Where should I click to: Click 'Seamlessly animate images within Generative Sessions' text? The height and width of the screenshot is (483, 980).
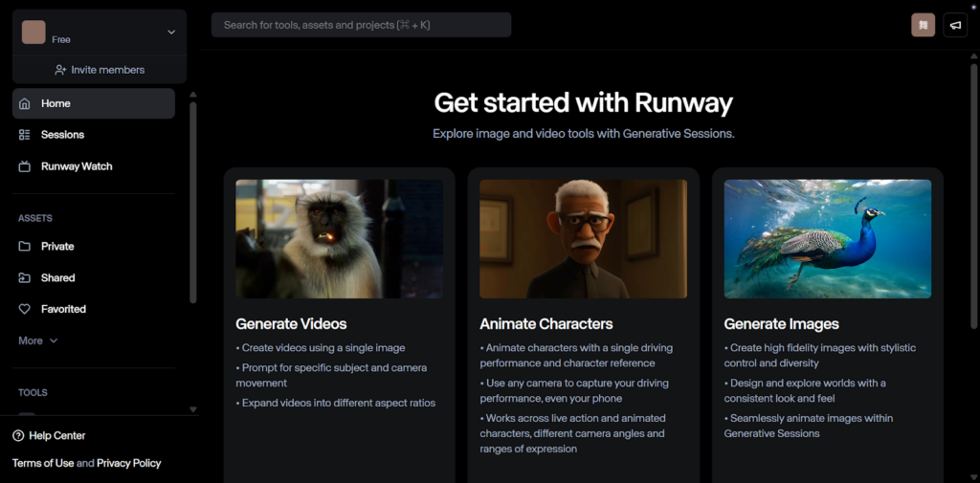[x=809, y=426]
